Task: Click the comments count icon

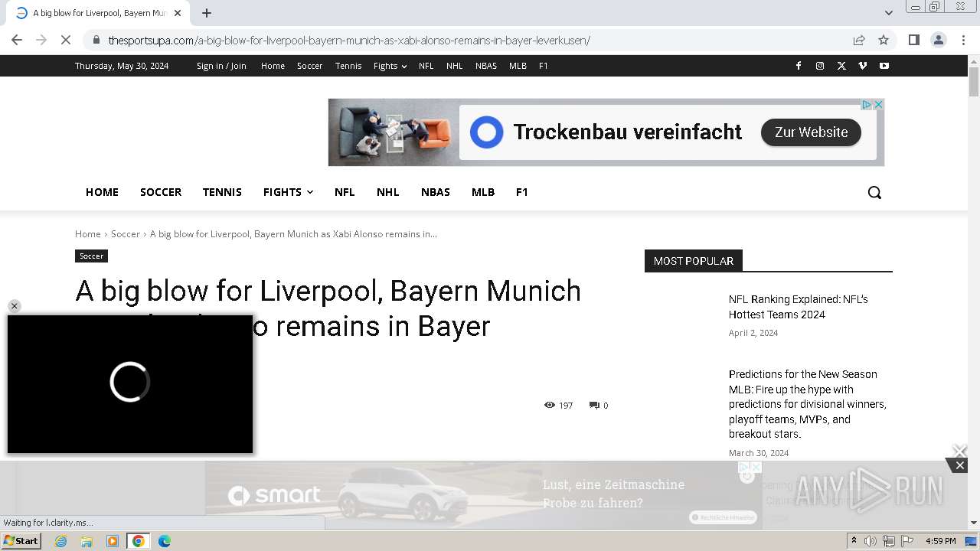Action: 594,405
